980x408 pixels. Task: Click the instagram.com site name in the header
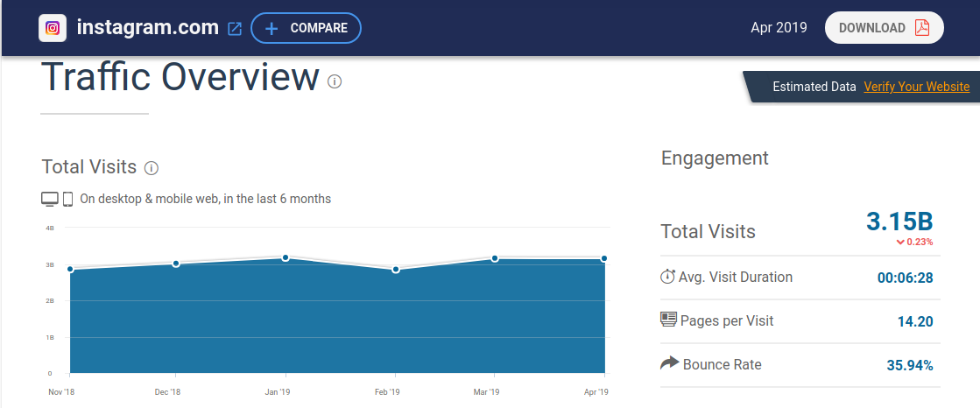147,27
